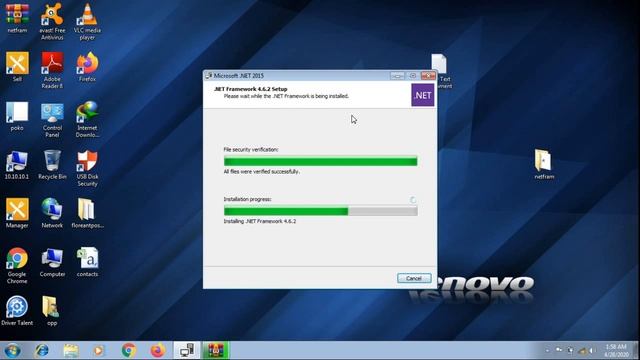Click the Windows Start button

click(x=12, y=351)
